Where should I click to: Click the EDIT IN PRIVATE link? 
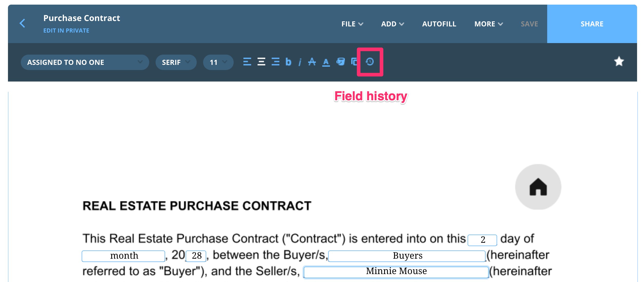pyautogui.click(x=66, y=30)
